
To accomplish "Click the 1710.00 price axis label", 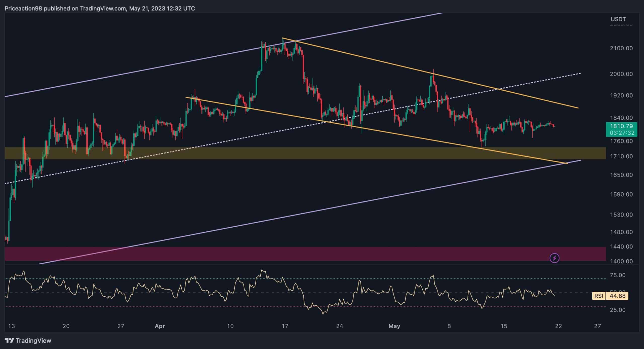I will [621, 156].
